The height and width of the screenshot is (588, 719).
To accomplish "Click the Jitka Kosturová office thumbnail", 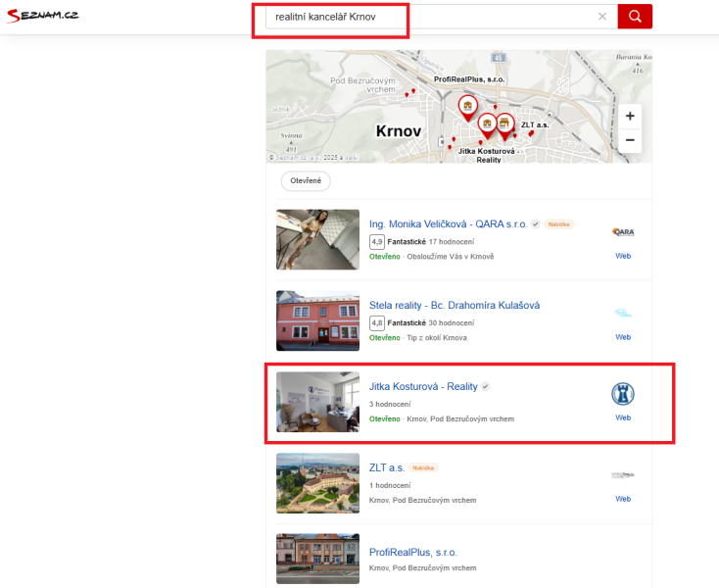I will (317, 402).
